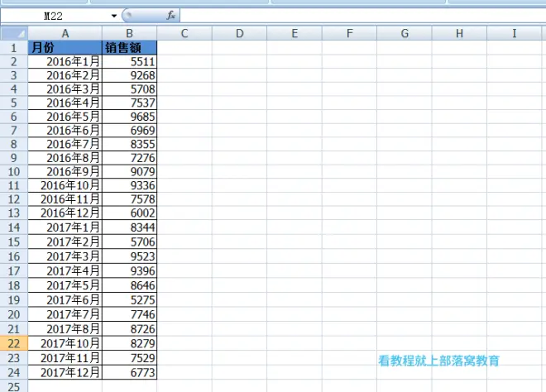Select cell with 2017年1月

[65, 227]
